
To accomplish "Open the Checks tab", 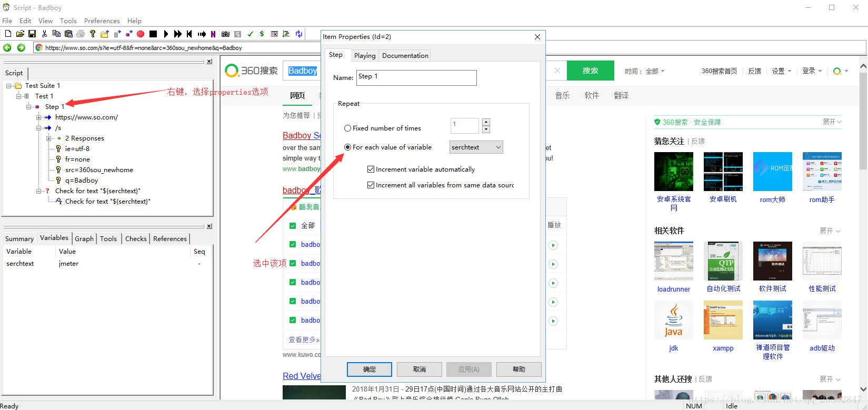I will click(136, 239).
